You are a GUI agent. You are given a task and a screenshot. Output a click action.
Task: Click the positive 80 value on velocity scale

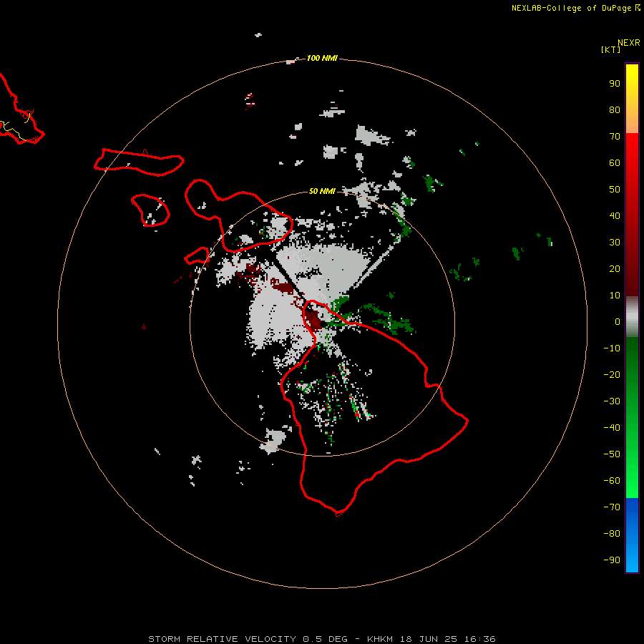615,109
